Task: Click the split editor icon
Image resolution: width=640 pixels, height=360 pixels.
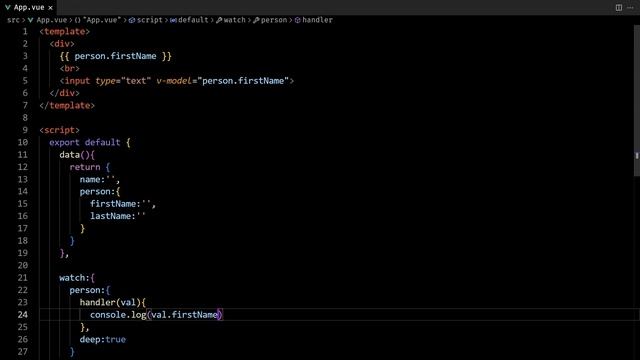Action: tap(619, 7)
